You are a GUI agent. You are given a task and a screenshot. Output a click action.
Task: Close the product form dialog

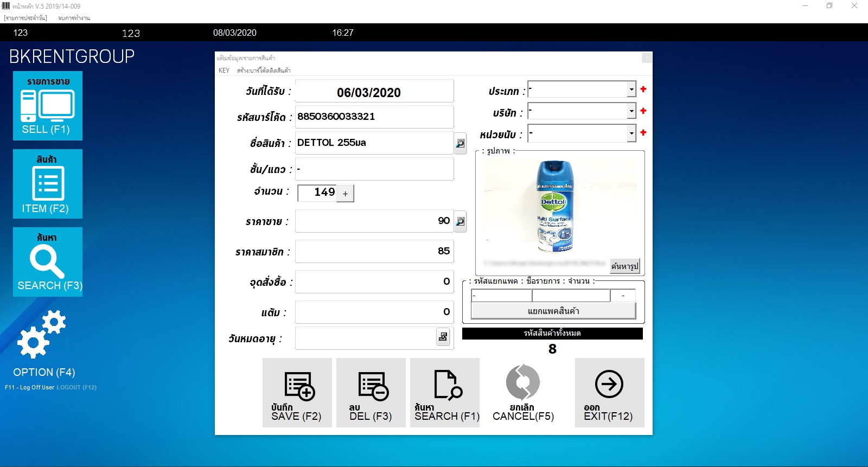point(647,57)
